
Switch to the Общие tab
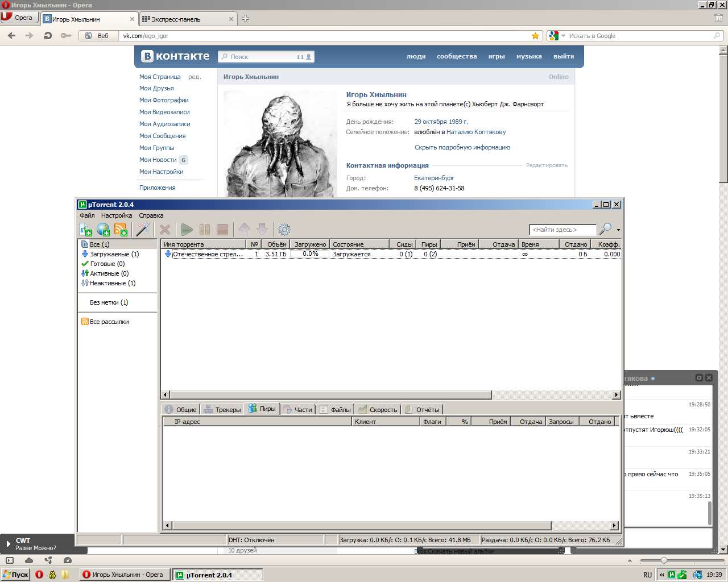coord(180,410)
